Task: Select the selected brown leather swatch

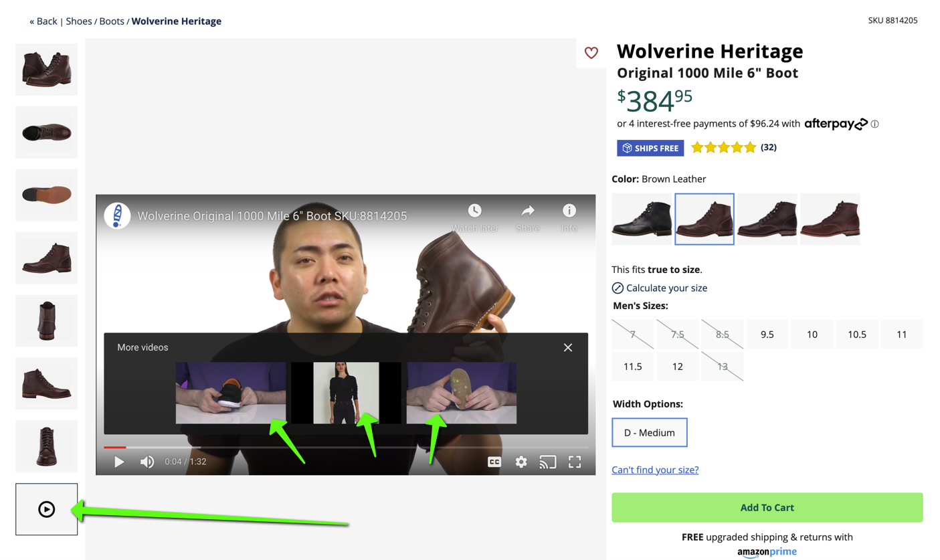Action: click(x=704, y=219)
